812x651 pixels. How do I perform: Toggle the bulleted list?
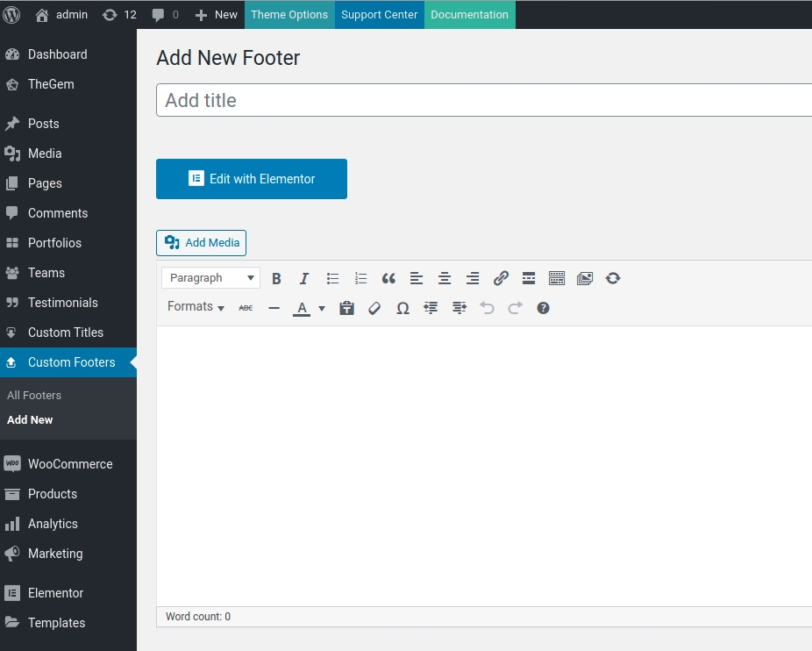point(332,278)
